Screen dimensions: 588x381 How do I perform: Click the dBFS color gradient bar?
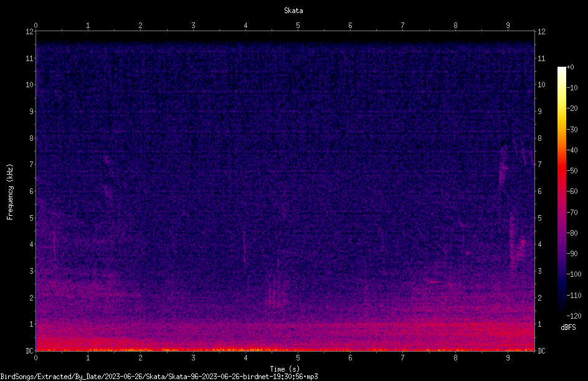561,191
